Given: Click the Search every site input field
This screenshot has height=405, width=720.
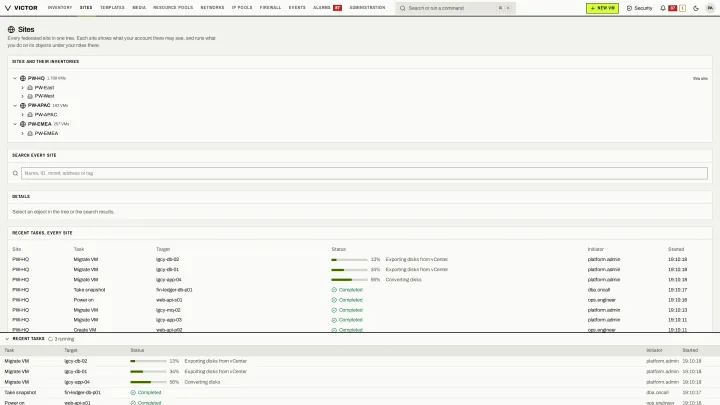Looking at the screenshot, I should [x=364, y=173].
